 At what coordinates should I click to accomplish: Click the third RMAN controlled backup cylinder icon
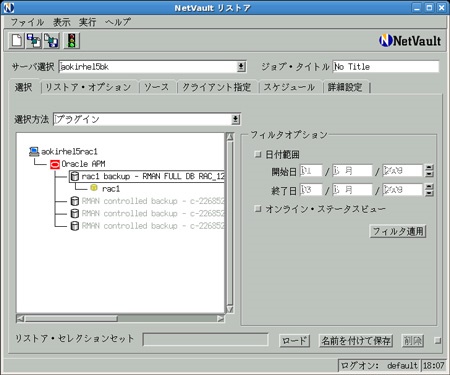click(75, 226)
